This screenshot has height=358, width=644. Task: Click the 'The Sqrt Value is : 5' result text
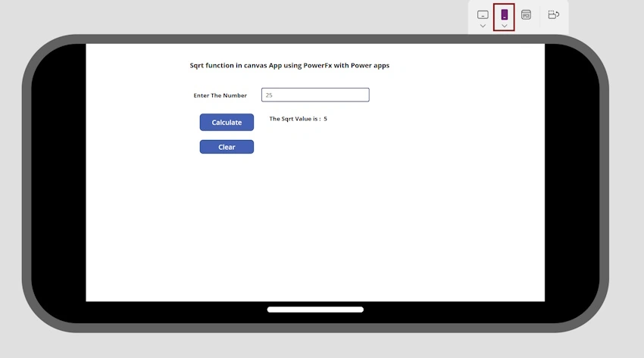pos(299,119)
